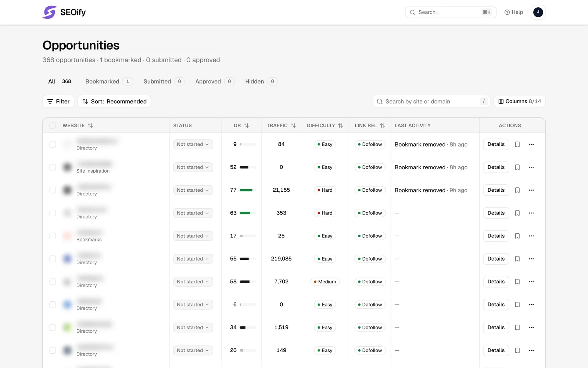Select the checkbox for traffic 84 row
Viewport: 588px width, 368px height.
click(53, 144)
